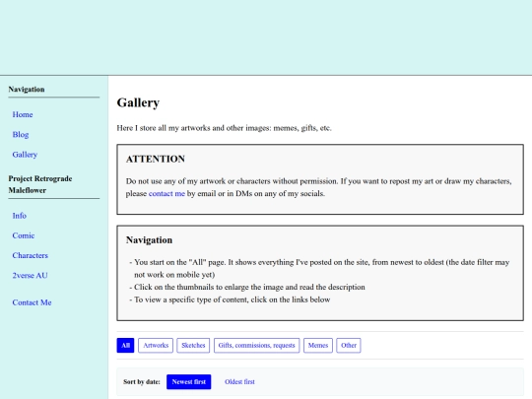
Task: Click the sidebar Navigation heading
Action: point(27,90)
